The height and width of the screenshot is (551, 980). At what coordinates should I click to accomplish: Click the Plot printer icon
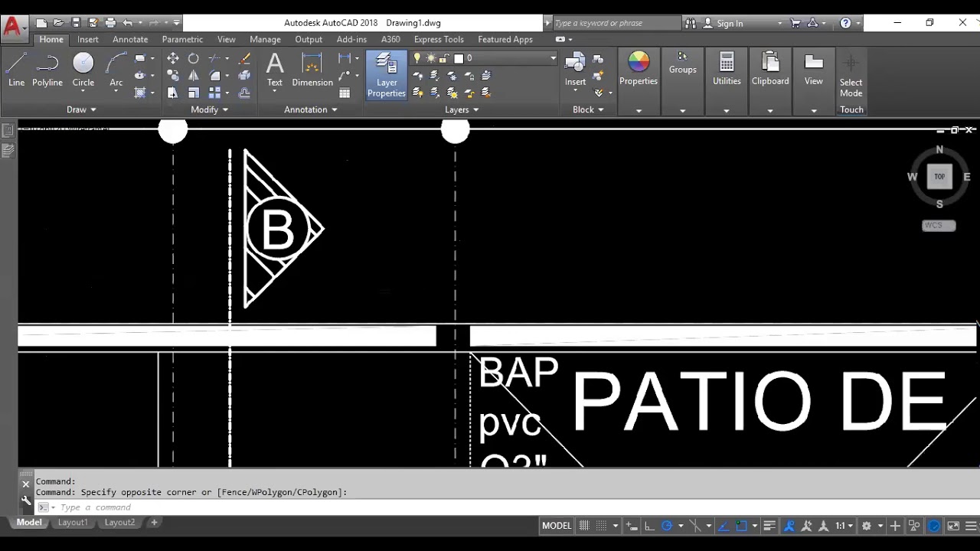[110, 23]
